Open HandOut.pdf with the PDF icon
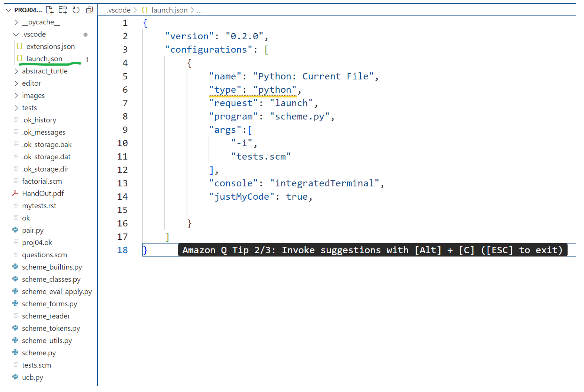The image size is (584, 392). click(43, 193)
